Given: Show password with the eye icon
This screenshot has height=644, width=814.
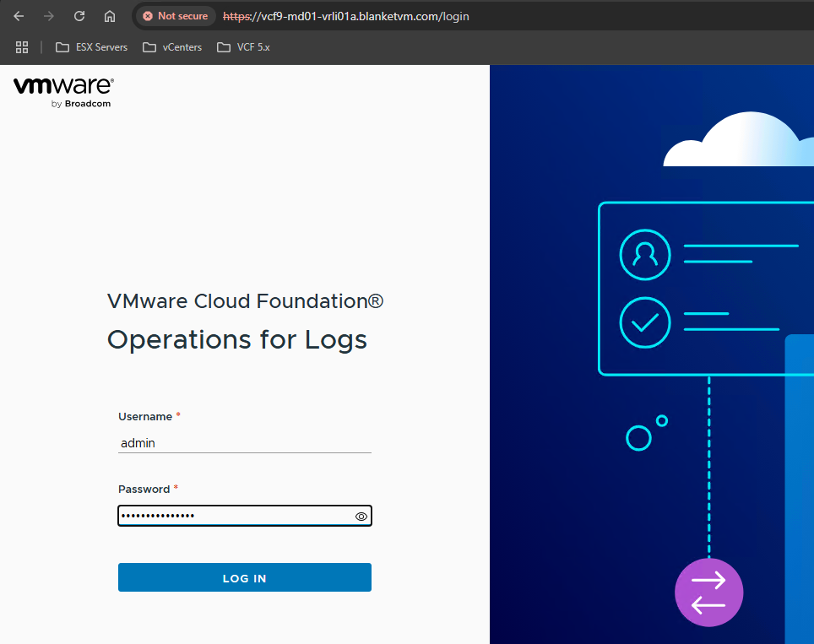Looking at the screenshot, I should click(x=361, y=517).
